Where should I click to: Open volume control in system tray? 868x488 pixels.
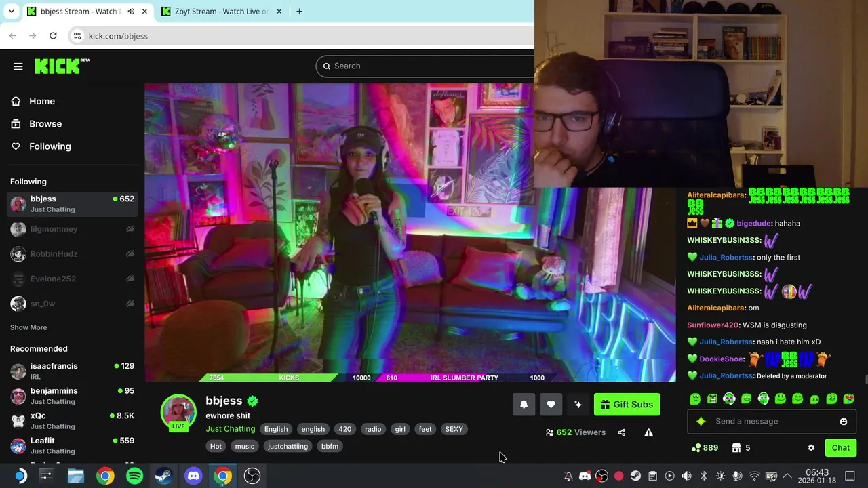pos(686,476)
